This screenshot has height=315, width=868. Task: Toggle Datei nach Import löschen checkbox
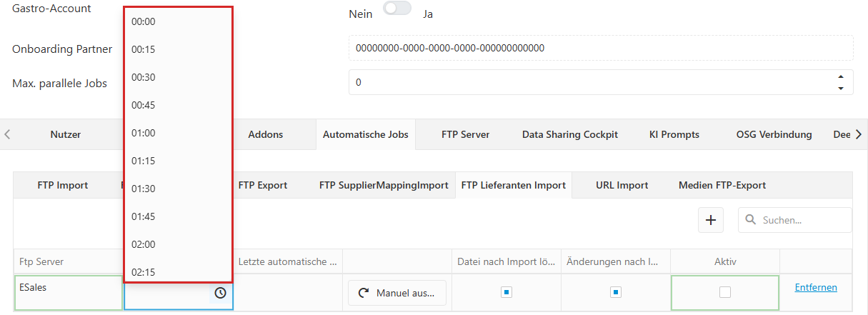507,292
